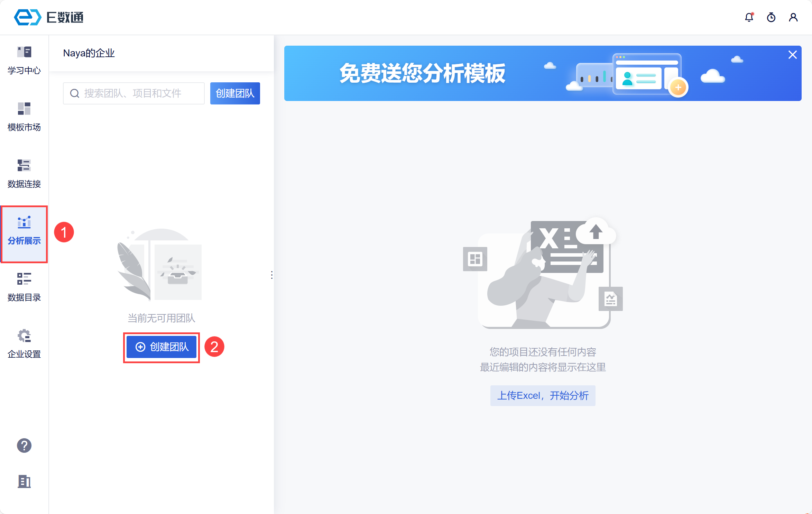Click the E数通 logo
This screenshot has height=514, width=812.
pyautogui.click(x=49, y=17)
